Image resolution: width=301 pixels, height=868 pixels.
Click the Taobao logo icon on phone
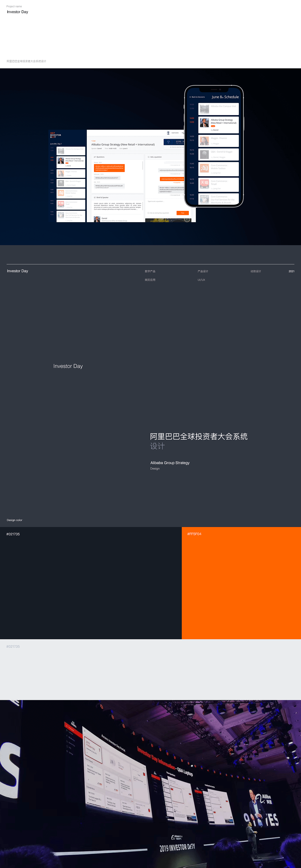[204, 168]
